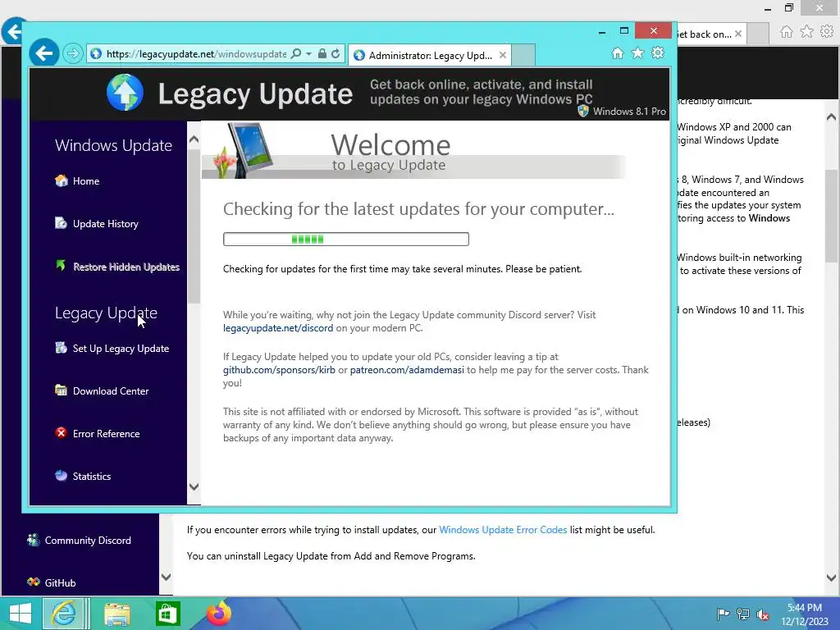The height and width of the screenshot is (630, 840).
Task: Click the refresh icon in address bar
Action: click(x=336, y=53)
